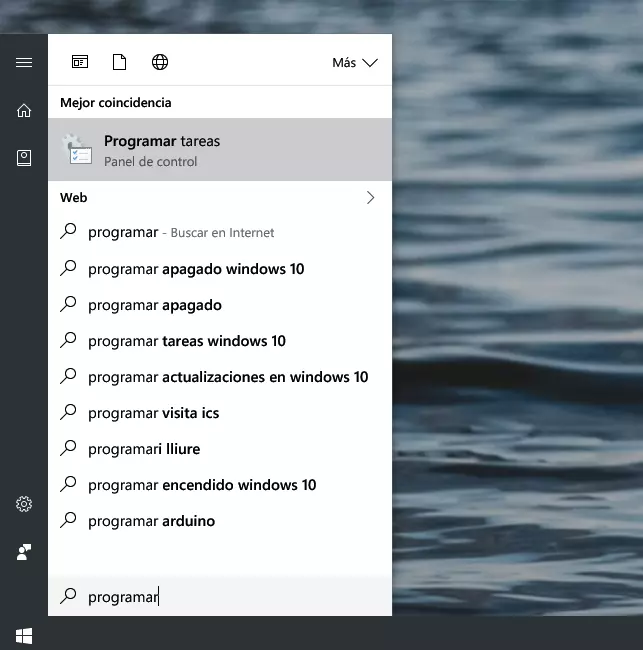The width and height of the screenshot is (643, 650).
Task: Expand the Web section chevron arrow
Action: 370,197
